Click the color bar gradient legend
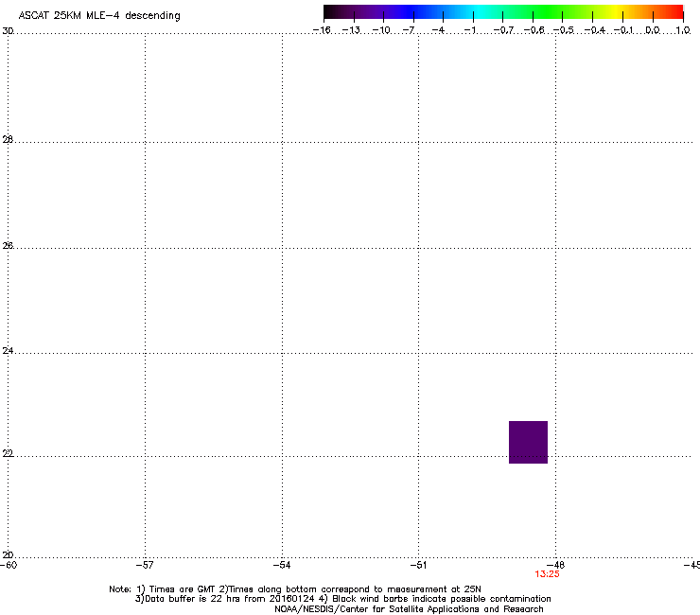 503,11
